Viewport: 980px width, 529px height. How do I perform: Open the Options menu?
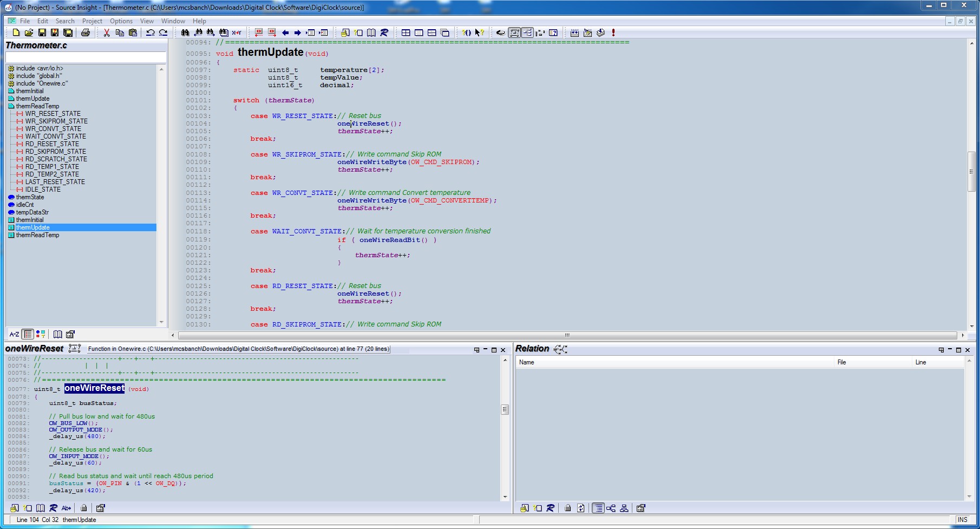click(x=121, y=21)
